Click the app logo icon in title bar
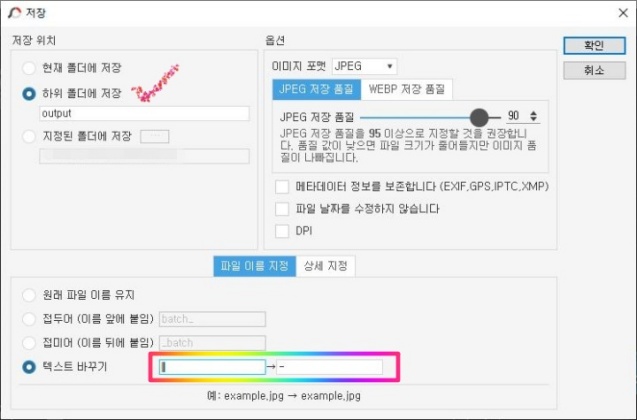The width and height of the screenshot is (637, 420). (14, 13)
